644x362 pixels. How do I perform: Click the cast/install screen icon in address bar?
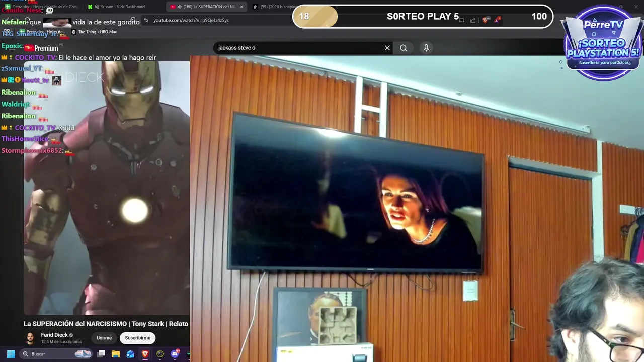[461, 20]
